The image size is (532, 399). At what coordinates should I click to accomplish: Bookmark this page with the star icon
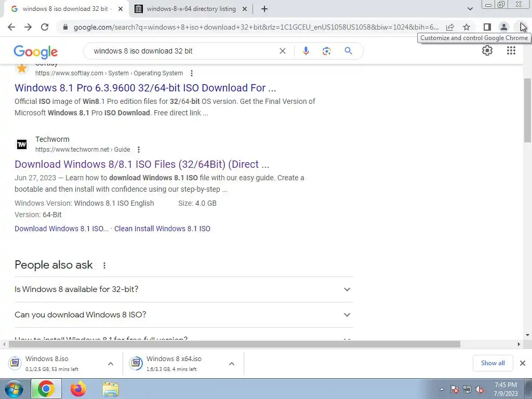click(467, 27)
